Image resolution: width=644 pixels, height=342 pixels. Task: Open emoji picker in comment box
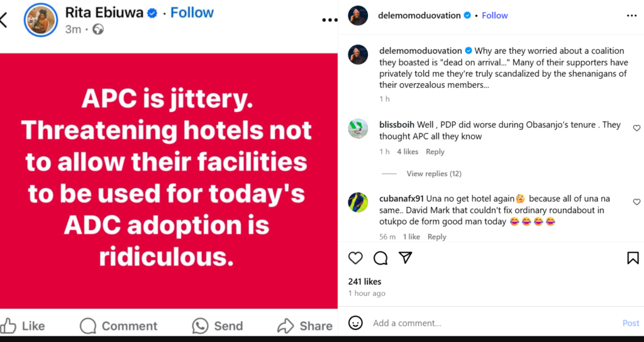tap(355, 323)
